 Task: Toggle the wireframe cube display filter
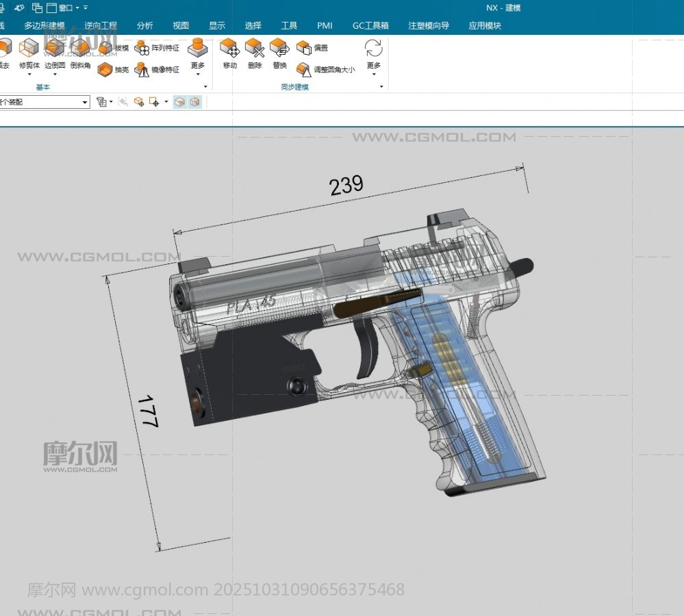195,102
